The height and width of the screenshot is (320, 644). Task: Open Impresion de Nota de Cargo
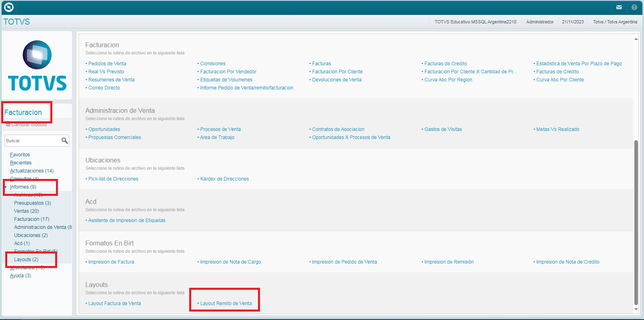click(x=231, y=262)
